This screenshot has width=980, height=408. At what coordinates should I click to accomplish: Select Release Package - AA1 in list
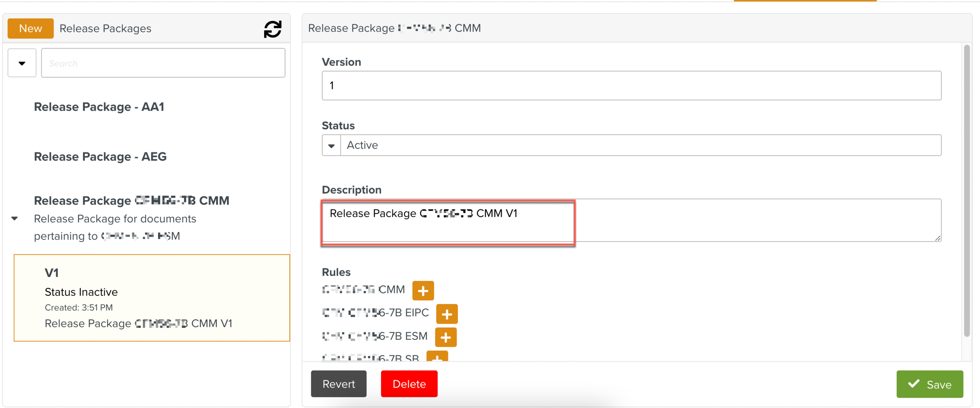tap(99, 107)
